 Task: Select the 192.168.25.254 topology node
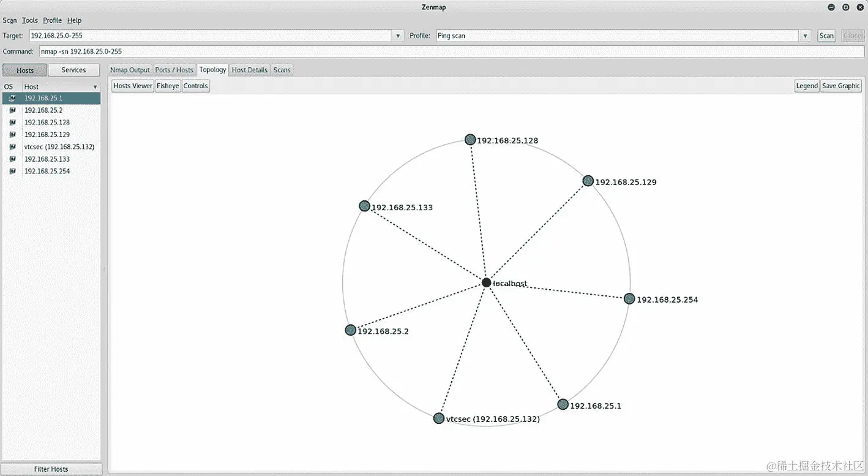[629, 298]
